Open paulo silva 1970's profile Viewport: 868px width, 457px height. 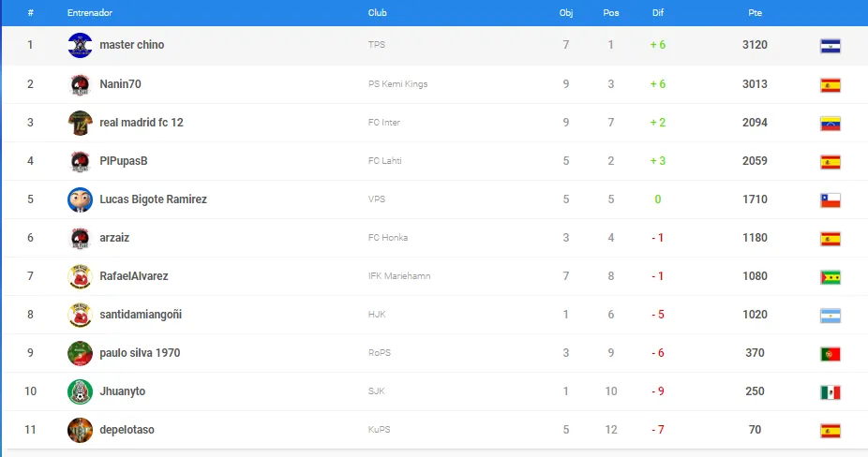point(140,353)
